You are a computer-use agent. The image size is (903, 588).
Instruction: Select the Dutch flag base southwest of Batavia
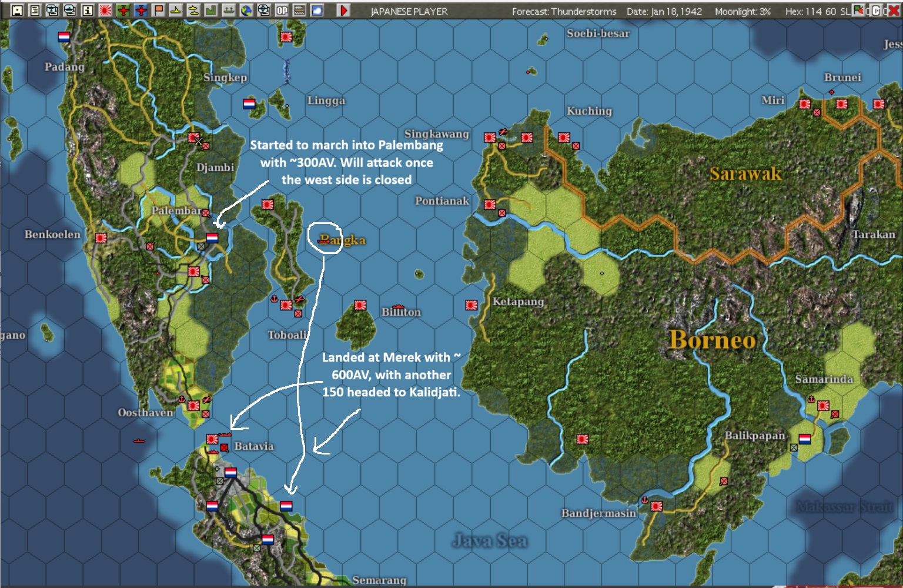pos(212,506)
